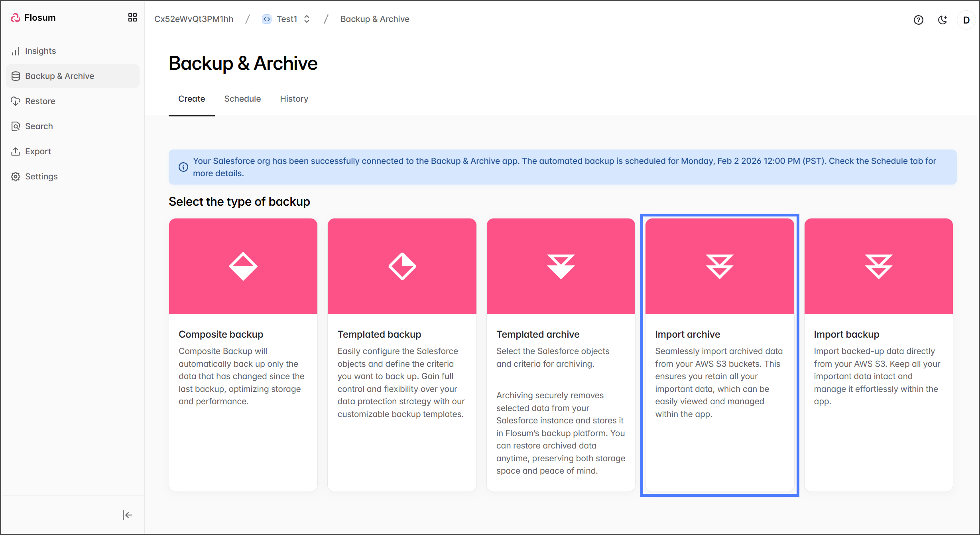Go to Restore in sidebar
The width and height of the screenshot is (980, 535).
click(x=40, y=101)
